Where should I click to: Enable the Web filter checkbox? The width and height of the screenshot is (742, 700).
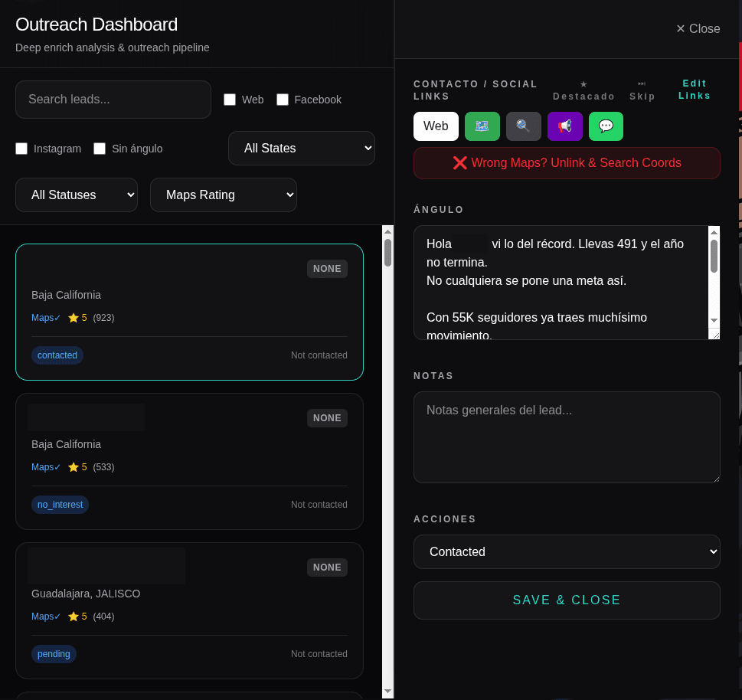pyautogui.click(x=230, y=100)
